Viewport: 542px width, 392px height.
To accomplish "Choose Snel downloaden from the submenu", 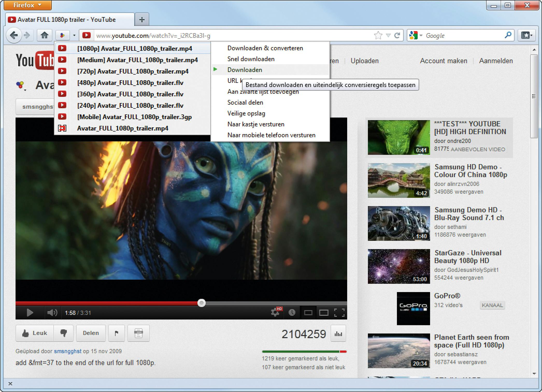I will click(x=251, y=59).
